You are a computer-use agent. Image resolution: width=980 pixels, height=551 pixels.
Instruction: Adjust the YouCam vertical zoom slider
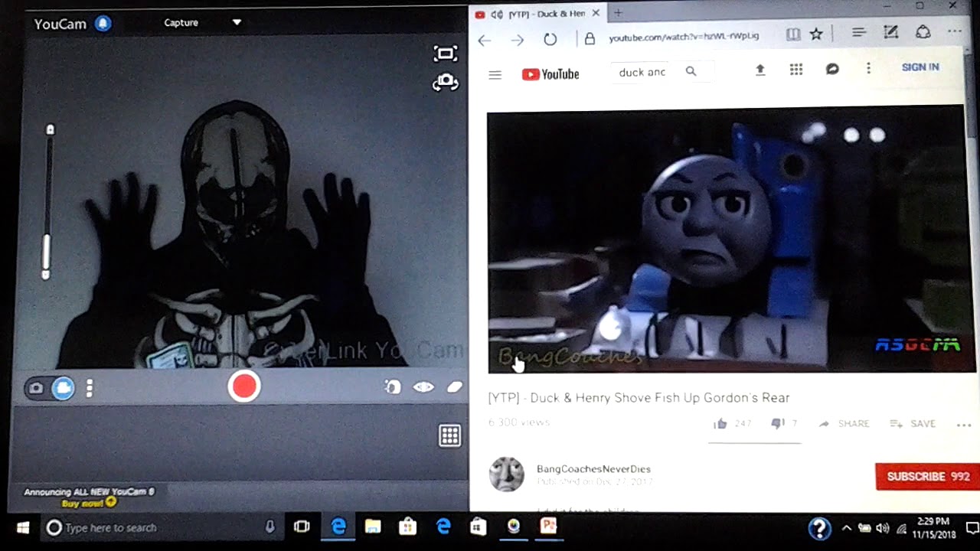pyautogui.click(x=48, y=203)
